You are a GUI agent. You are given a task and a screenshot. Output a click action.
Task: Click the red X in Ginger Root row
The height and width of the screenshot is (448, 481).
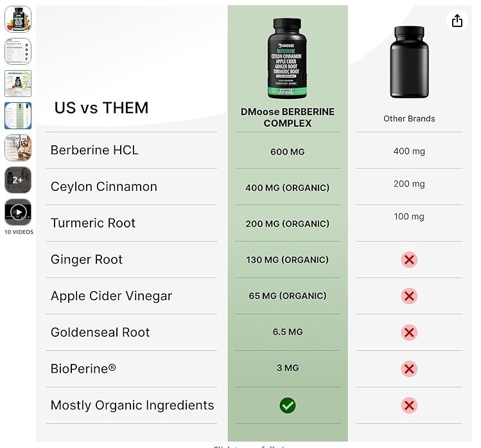click(x=409, y=260)
